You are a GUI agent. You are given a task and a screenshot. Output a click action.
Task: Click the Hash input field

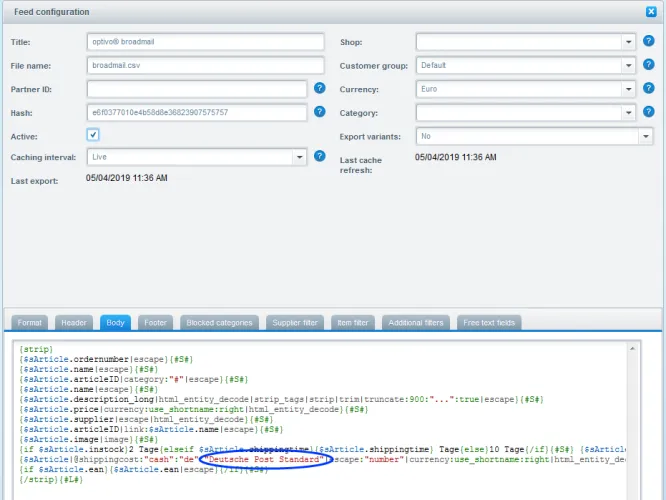tap(197, 113)
